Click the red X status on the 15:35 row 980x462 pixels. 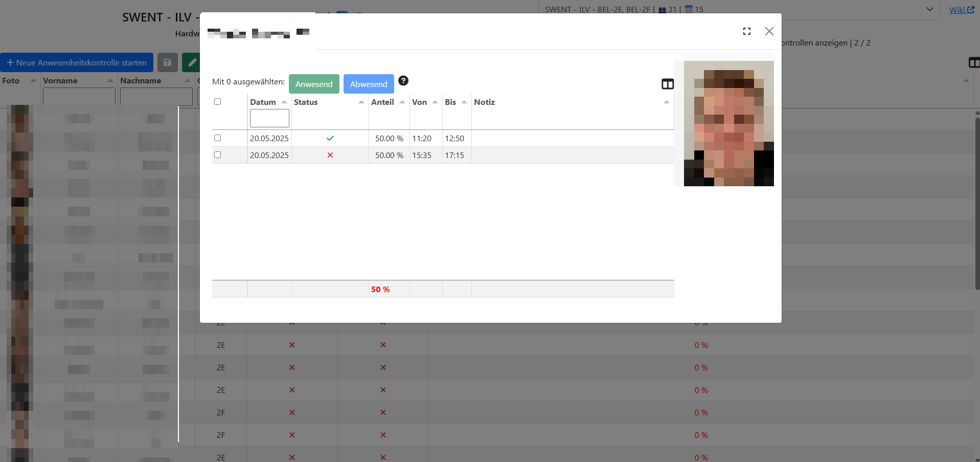[x=330, y=155]
